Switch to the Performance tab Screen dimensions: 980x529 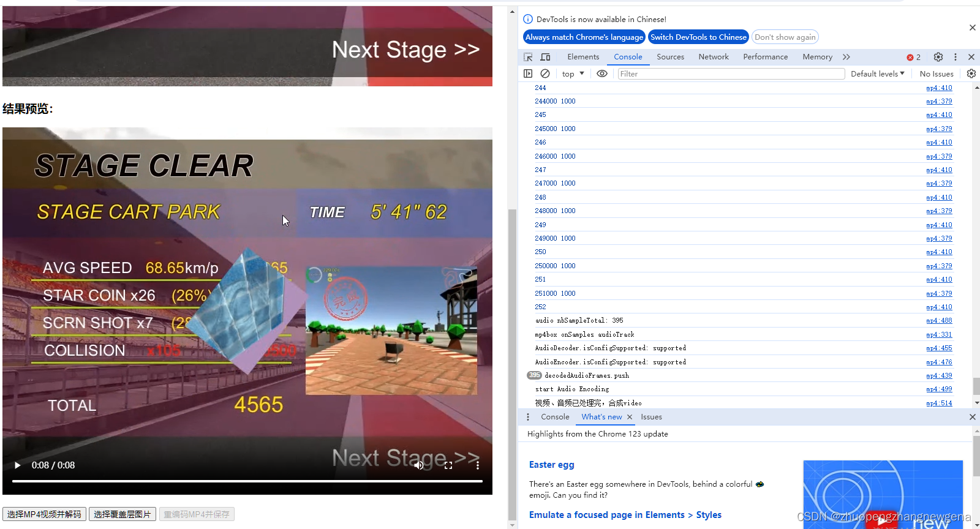pos(765,57)
